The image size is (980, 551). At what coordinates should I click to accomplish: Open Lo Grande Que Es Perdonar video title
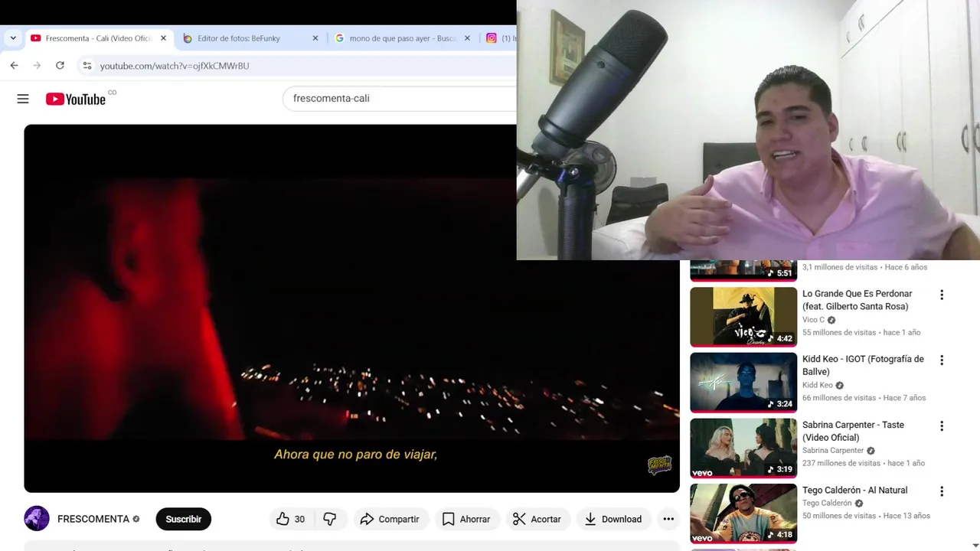coord(857,300)
